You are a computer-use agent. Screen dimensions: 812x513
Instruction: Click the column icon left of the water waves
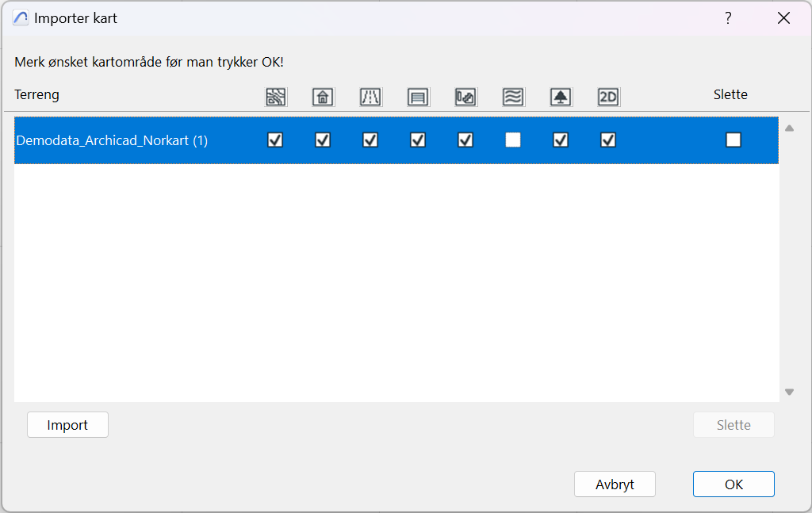click(465, 97)
